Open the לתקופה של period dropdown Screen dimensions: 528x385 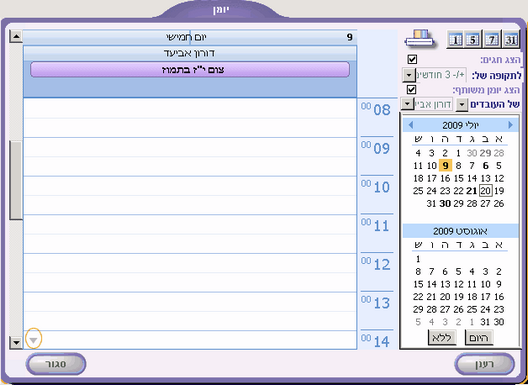click(x=409, y=75)
